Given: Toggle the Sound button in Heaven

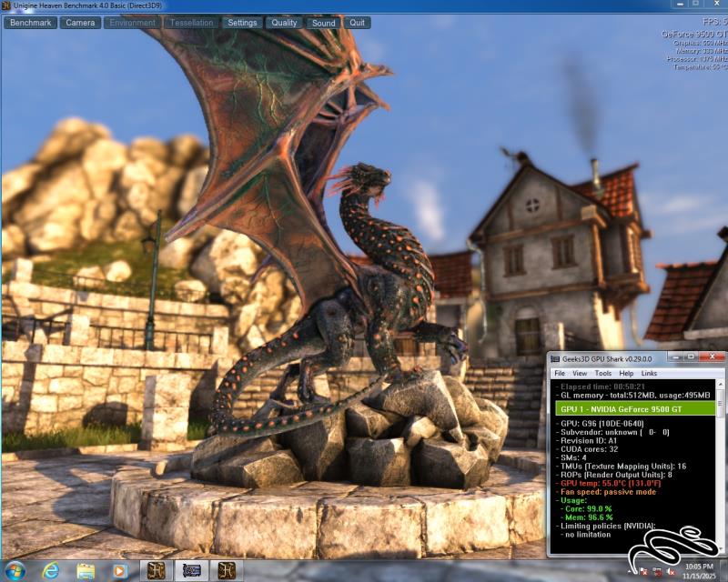Looking at the screenshot, I should (323, 23).
